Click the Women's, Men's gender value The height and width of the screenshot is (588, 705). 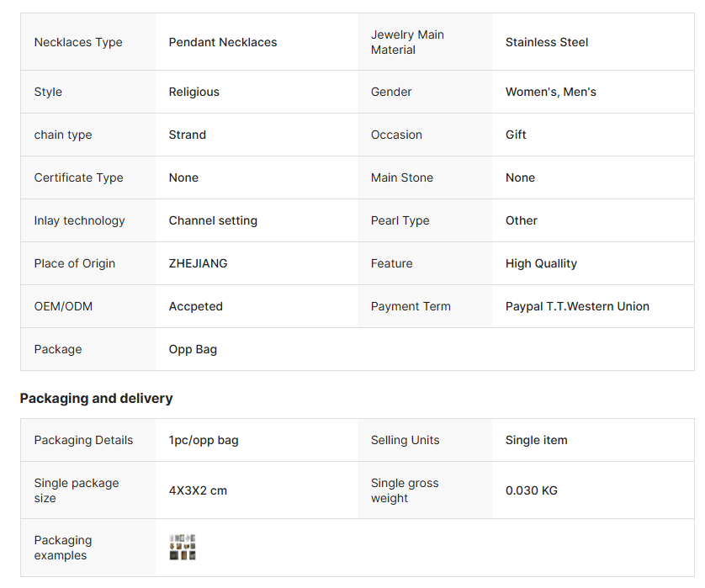tap(551, 92)
